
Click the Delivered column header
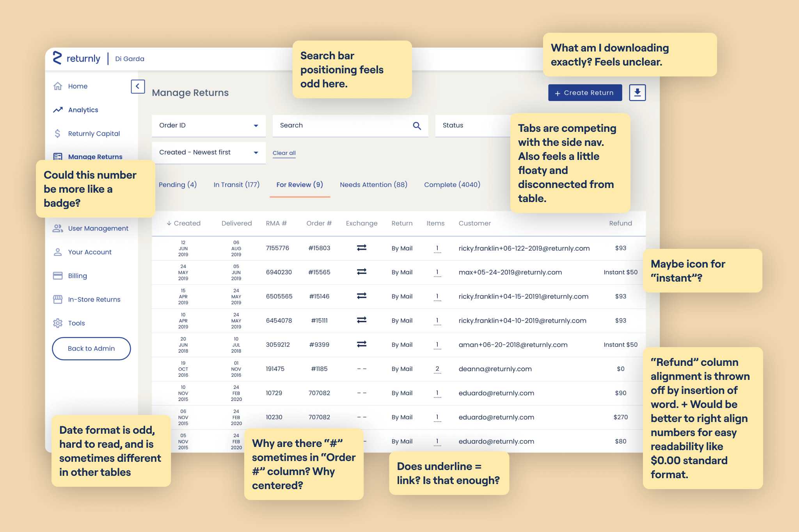[237, 223]
